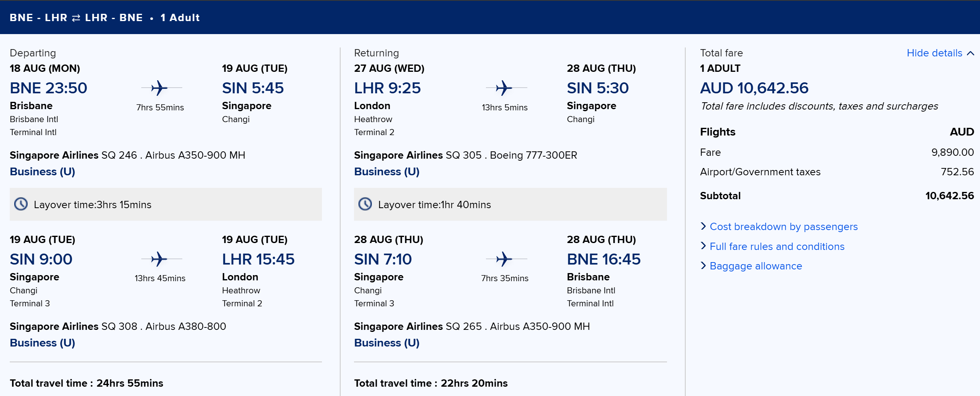Click the airplane icon for SIN to BNE return

point(504,259)
